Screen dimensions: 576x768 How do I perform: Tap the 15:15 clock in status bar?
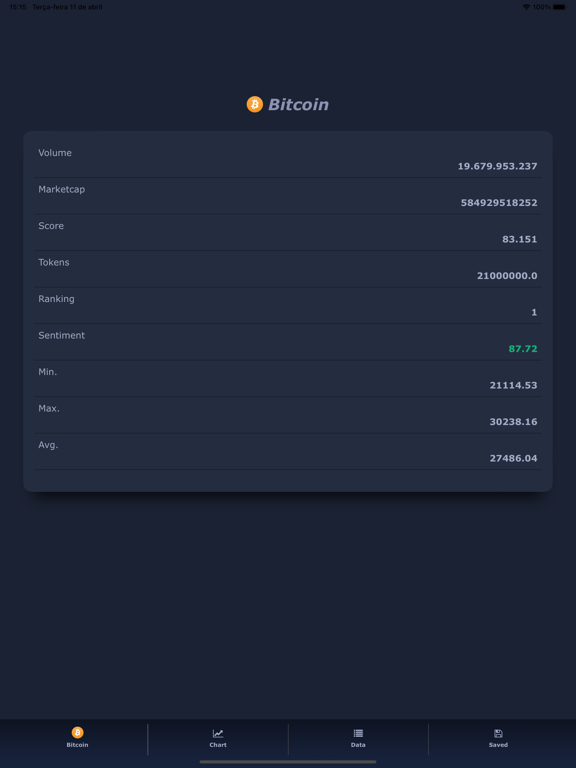click(x=18, y=7)
